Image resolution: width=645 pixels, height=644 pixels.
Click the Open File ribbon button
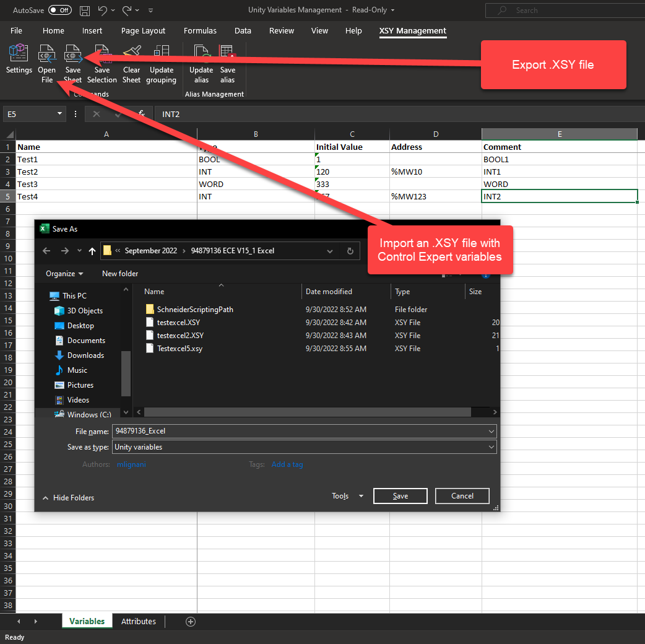(x=47, y=64)
